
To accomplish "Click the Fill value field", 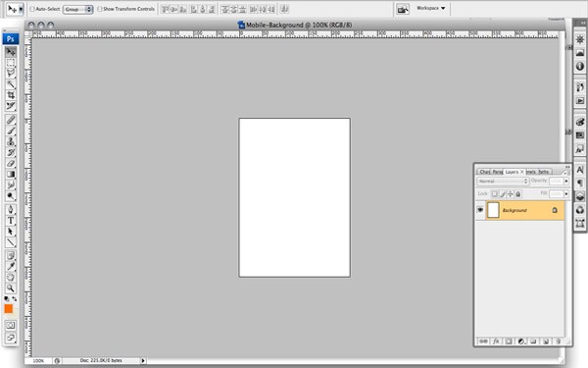I will [x=556, y=193].
